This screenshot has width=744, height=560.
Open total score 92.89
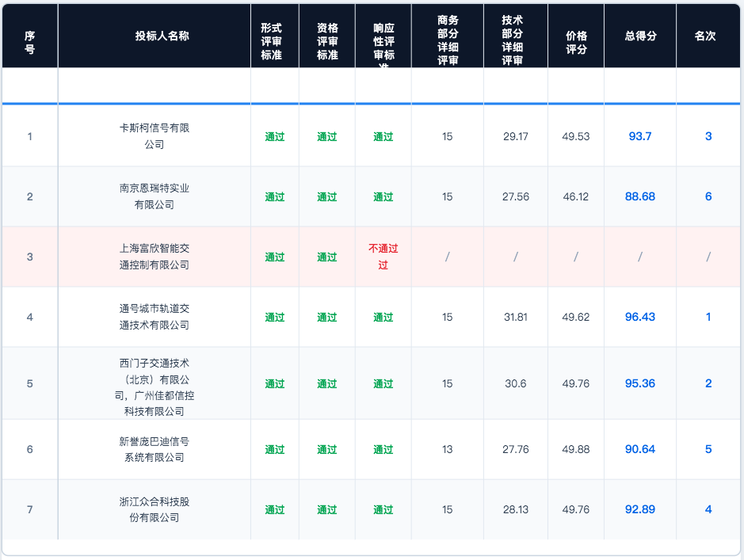640,510
